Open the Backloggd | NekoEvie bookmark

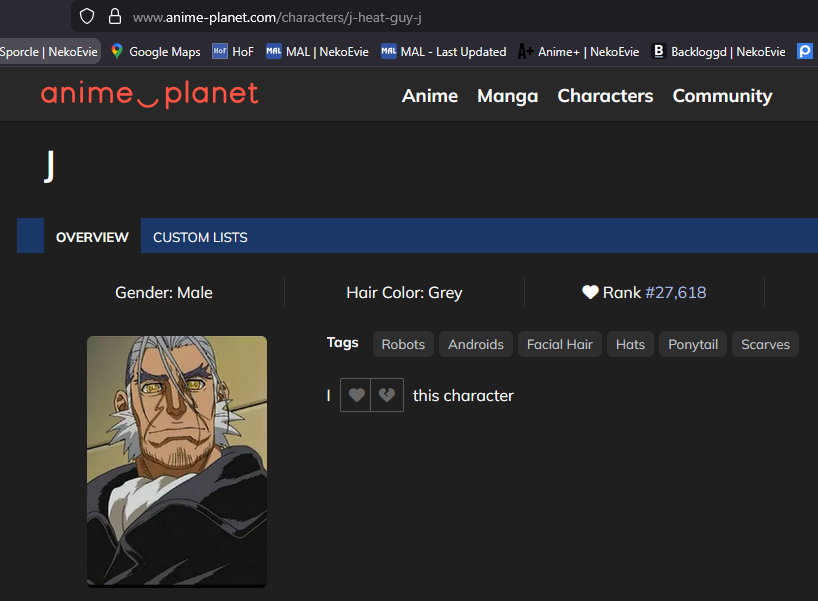[718, 52]
